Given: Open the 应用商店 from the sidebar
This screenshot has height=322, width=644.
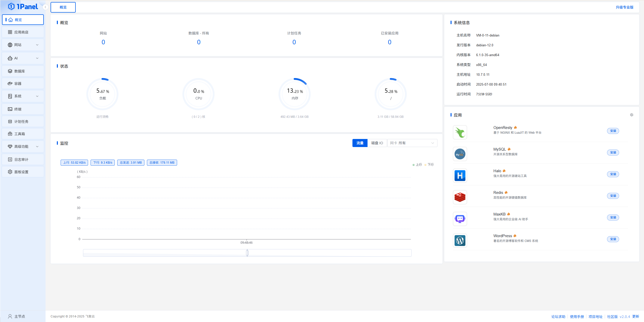Looking at the screenshot, I should (23, 32).
